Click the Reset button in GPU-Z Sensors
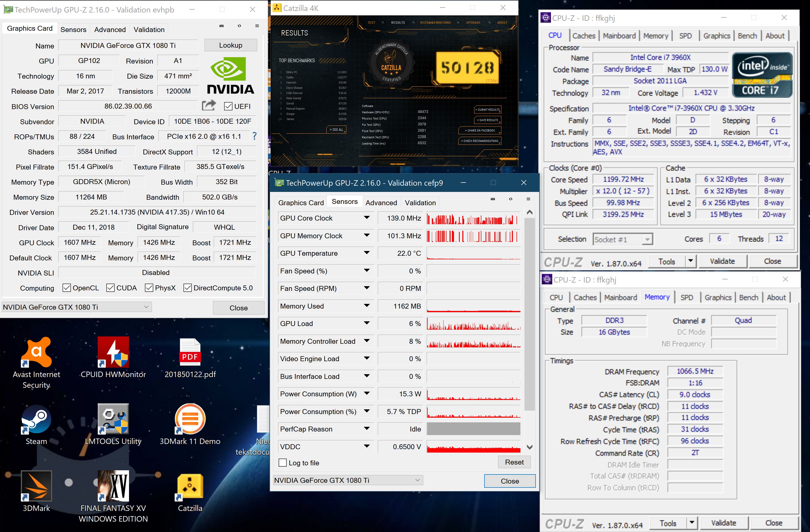Viewport: 810px width, 532px height. click(x=514, y=462)
